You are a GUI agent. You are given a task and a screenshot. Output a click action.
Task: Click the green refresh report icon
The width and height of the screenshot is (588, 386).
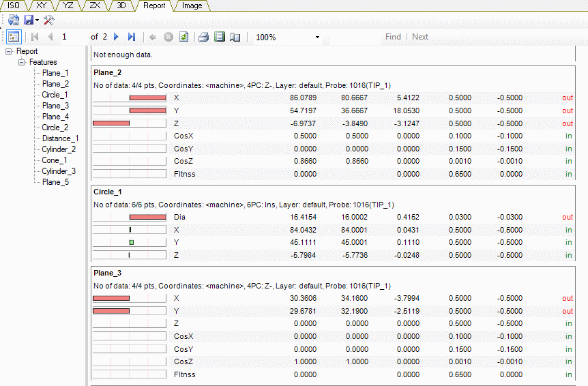(183, 37)
